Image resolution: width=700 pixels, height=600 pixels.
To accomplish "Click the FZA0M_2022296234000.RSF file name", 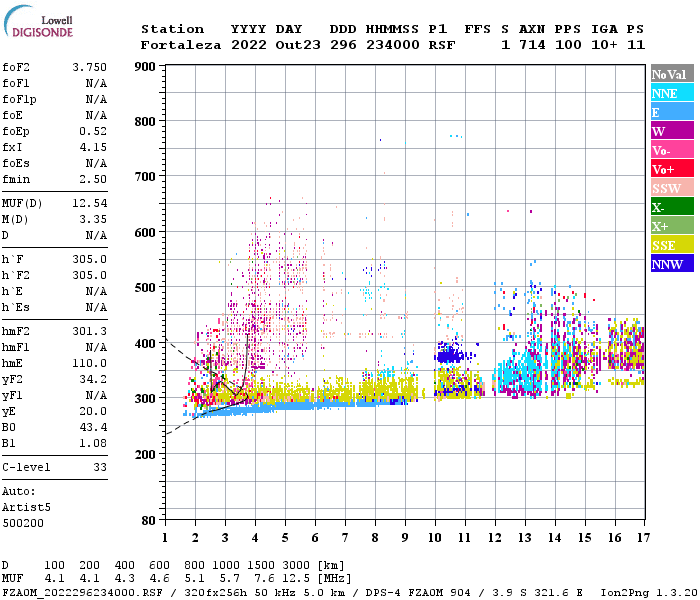I will pyautogui.click(x=82, y=593).
